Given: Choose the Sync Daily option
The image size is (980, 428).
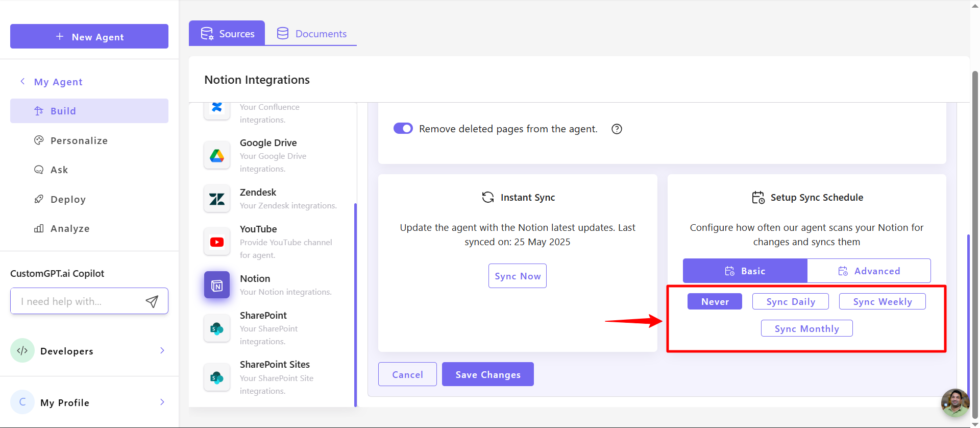Looking at the screenshot, I should (x=791, y=301).
